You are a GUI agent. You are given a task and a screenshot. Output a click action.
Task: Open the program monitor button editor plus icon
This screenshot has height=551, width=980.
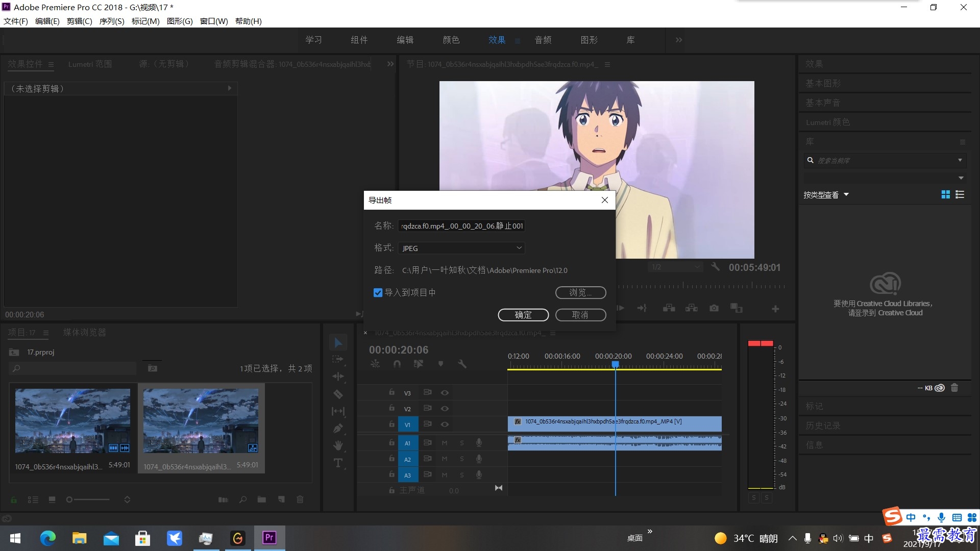tap(775, 309)
